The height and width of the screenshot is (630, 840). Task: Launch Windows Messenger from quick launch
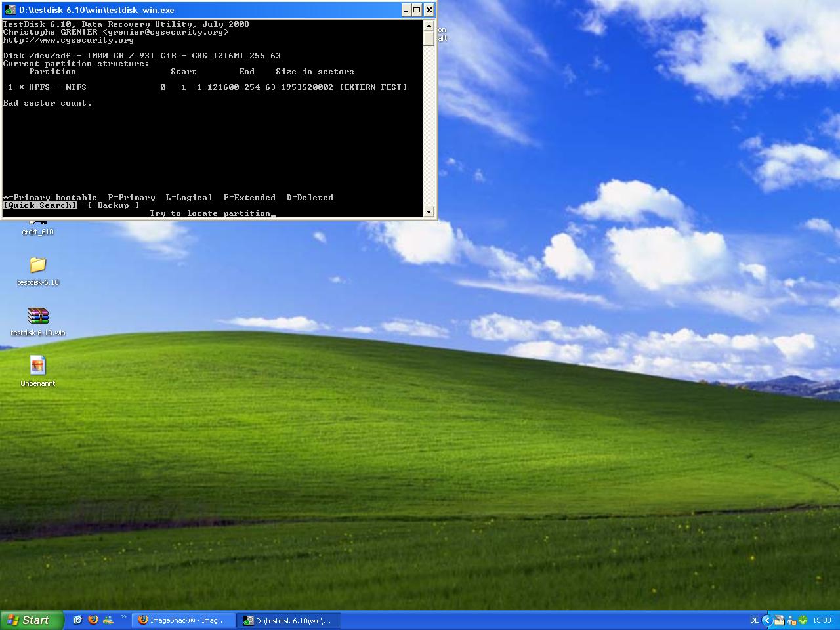[x=108, y=620]
